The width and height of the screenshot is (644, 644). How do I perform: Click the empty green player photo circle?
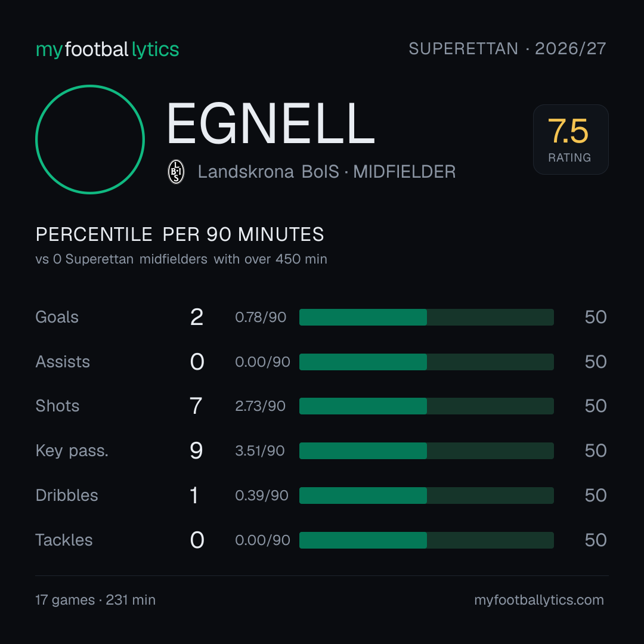tap(90, 140)
